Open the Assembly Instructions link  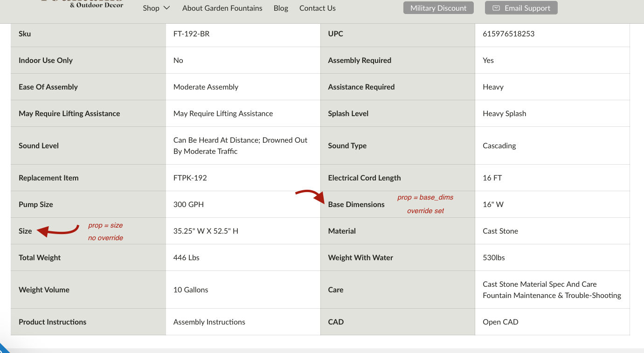coord(209,322)
